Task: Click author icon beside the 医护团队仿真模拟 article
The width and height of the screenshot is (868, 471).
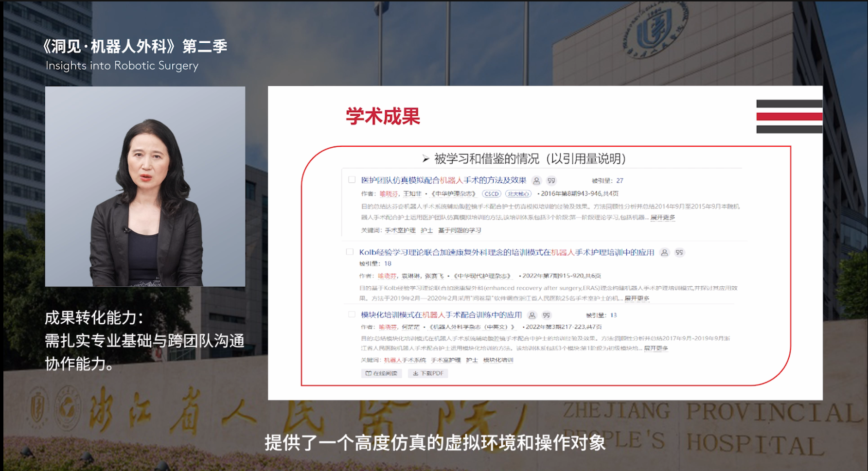Action: [536, 181]
